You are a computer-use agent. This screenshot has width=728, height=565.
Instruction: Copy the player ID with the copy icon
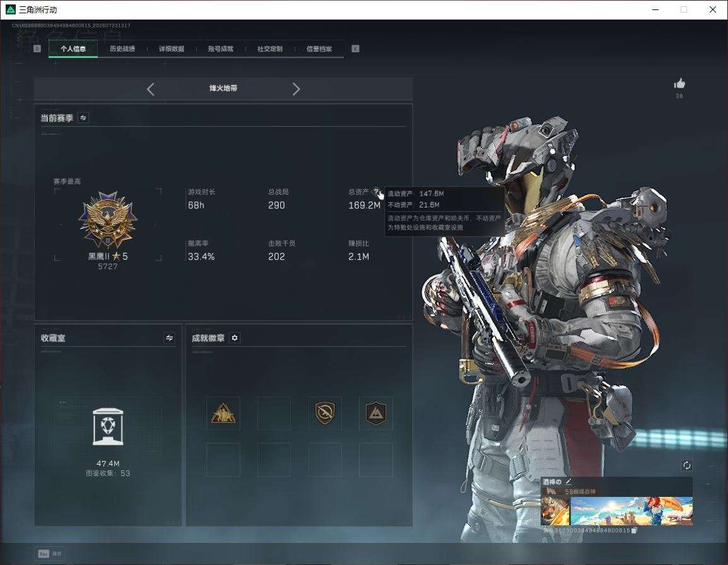coord(634,530)
